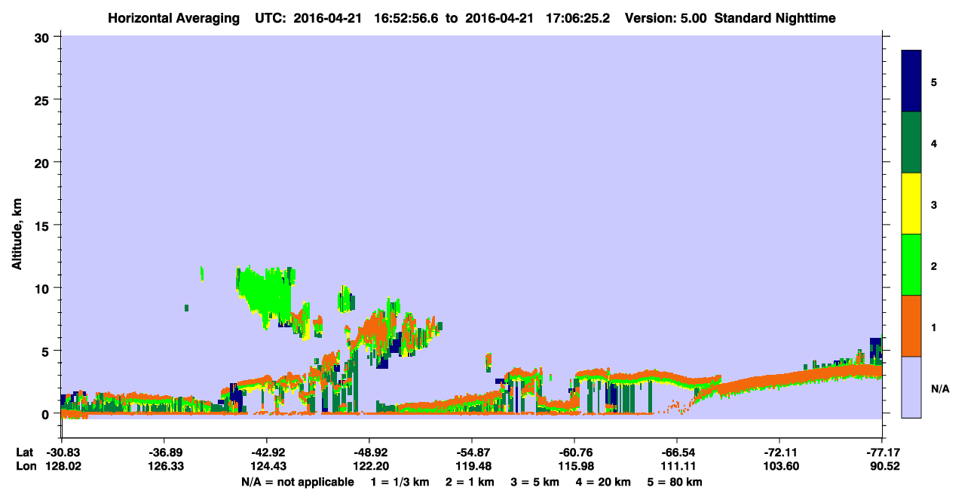Image resolution: width=980 pixels, height=503 pixels.
Task: Click latitude value '-60.76'
Action: pyautogui.click(x=574, y=452)
